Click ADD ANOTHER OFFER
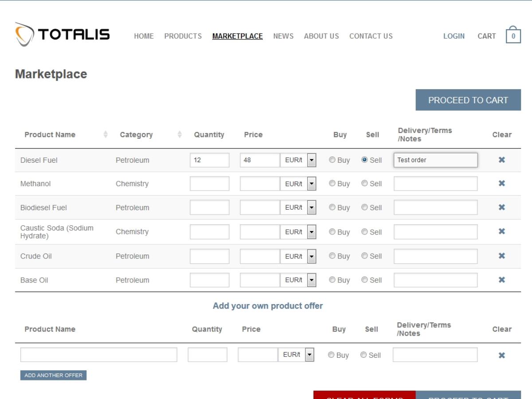The image size is (532, 399). coord(53,375)
